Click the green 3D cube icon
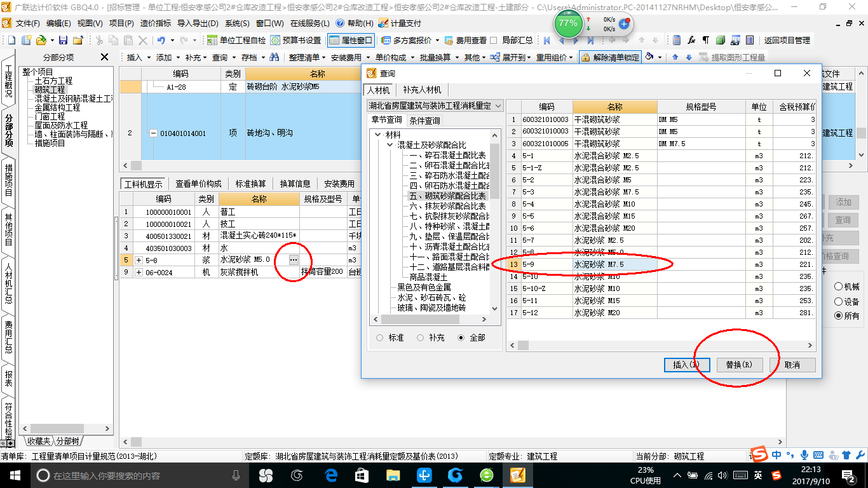The height and width of the screenshot is (488, 868). (721, 40)
